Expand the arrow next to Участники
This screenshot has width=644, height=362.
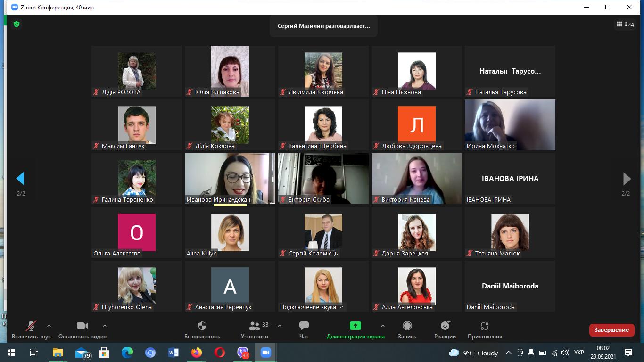(280, 326)
